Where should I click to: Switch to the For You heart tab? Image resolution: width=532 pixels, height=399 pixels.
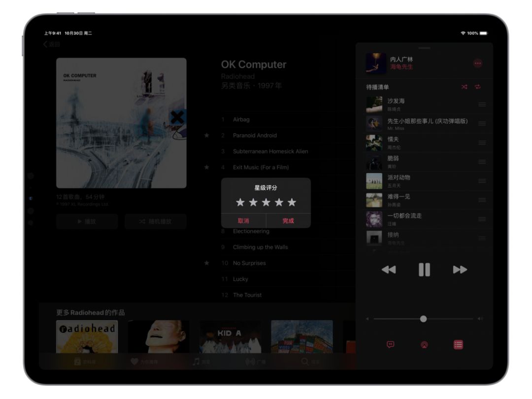[x=144, y=362]
